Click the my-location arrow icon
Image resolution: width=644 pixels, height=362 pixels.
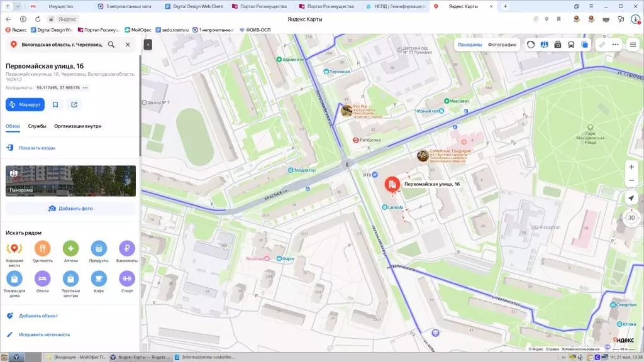point(631,198)
